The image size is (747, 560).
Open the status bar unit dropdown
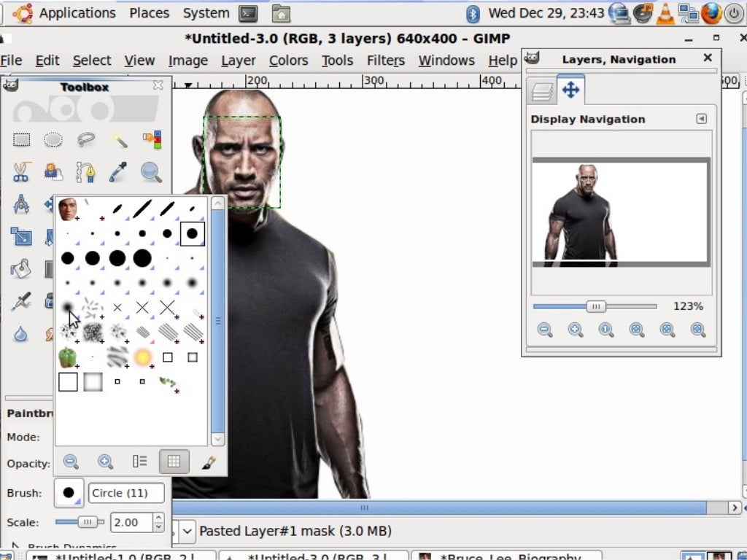[x=187, y=531]
